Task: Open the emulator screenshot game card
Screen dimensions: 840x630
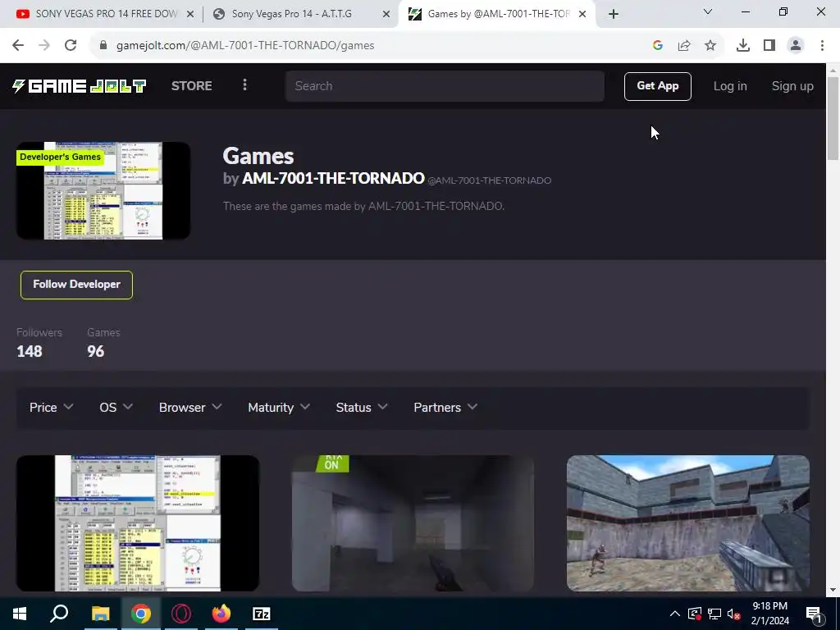Action: point(138,523)
